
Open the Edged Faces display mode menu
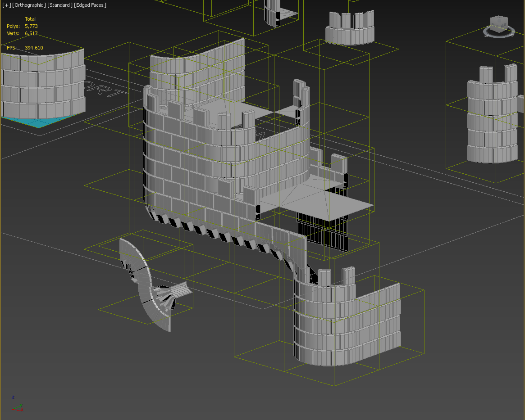click(90, 5)
